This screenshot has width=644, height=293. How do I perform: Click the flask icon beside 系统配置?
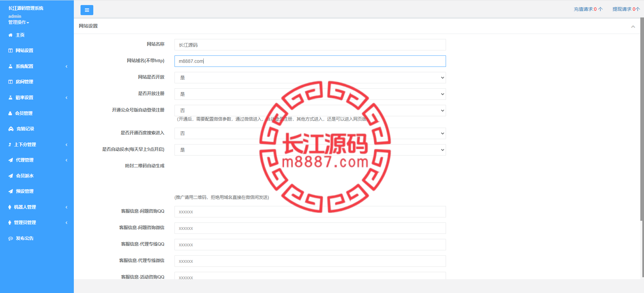point(10,66)
